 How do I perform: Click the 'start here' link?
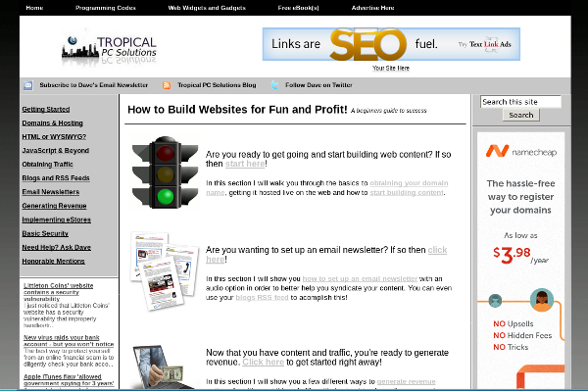click(x=245, y=164)
